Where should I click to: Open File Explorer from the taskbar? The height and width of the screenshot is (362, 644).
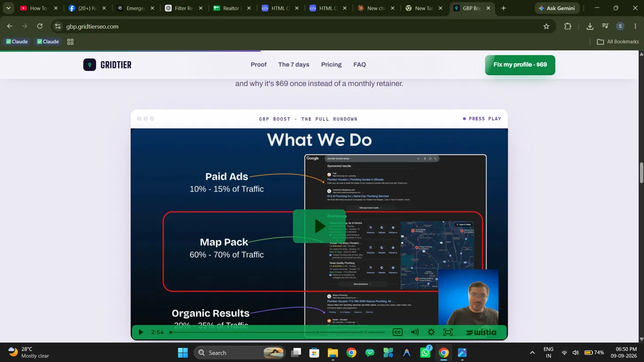(333, 353)
